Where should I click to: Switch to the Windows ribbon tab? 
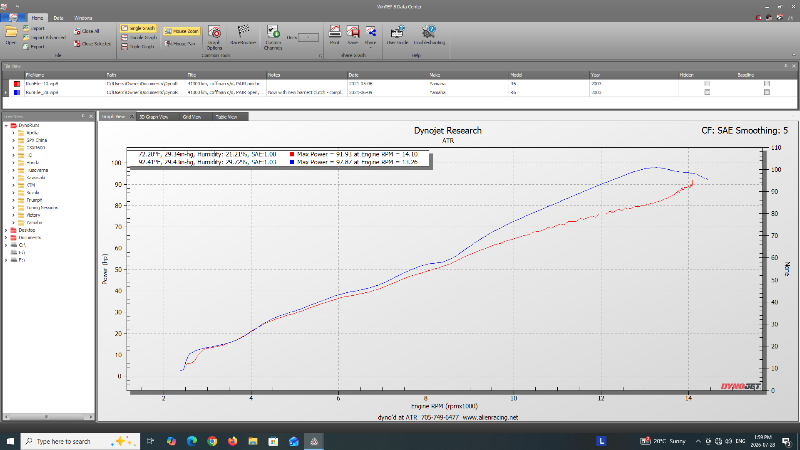(83, 18)
